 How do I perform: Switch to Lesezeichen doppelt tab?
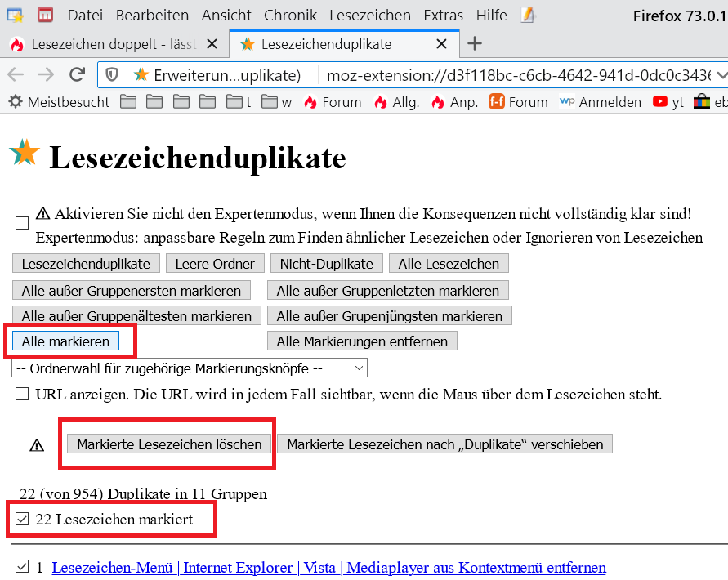pos(114,44)
